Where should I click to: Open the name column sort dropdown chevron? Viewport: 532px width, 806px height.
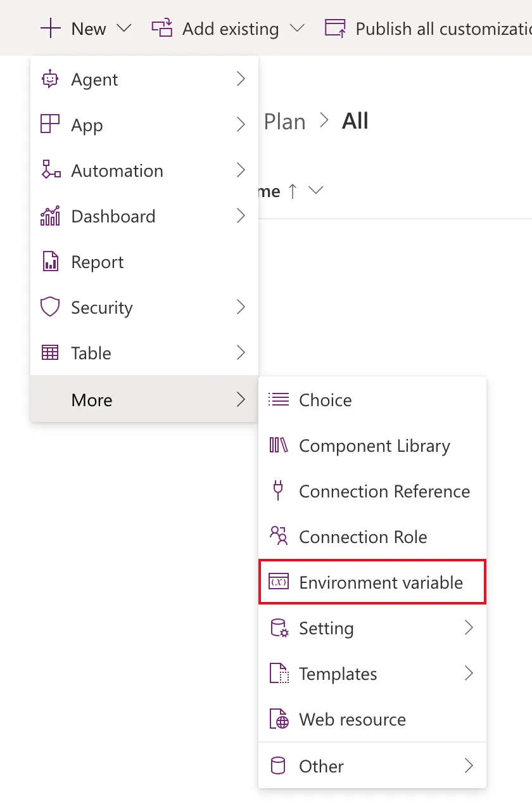click(315, 191)
